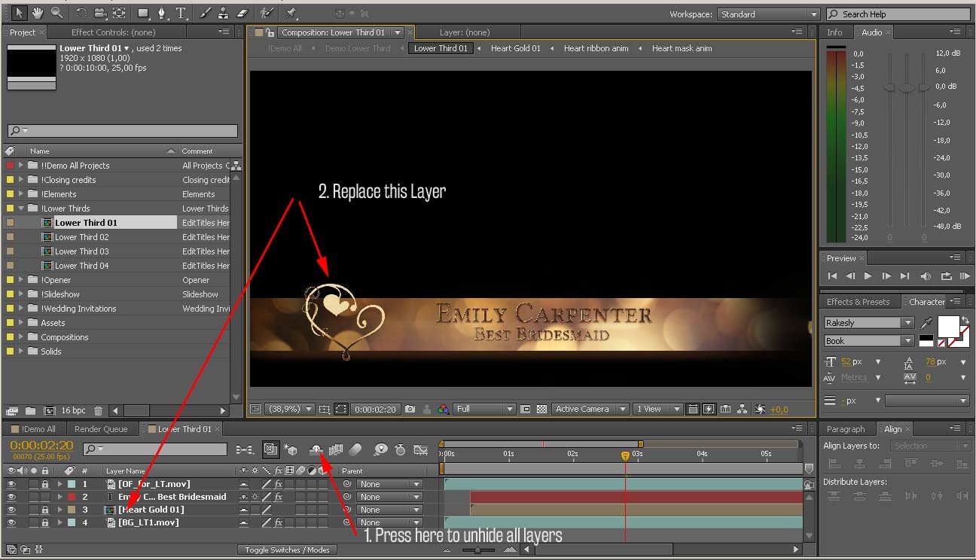Click the shy layers toggle icon in timeline
Image resolution: width=976 pixels, height=560 pixels.
[316, 449]
